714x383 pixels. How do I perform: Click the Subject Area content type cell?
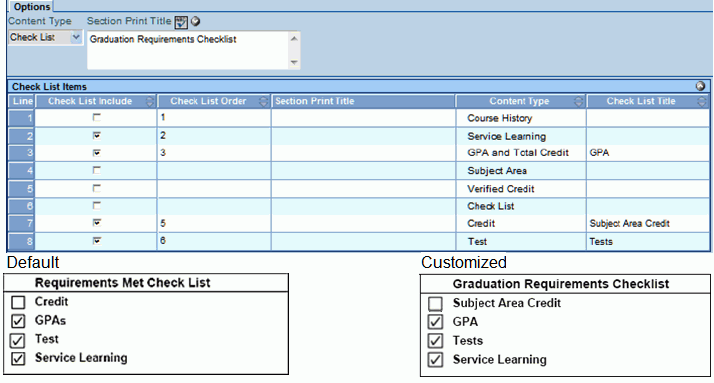coord(520,170)
